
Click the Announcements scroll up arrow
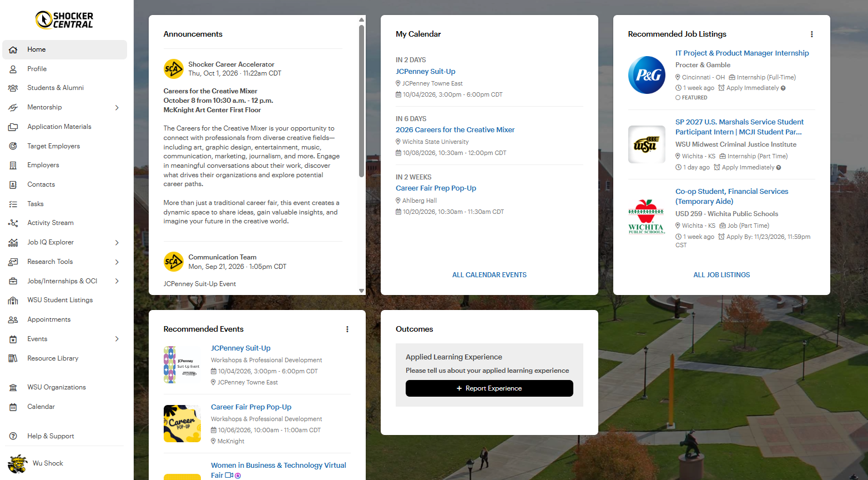pos(361,19)
